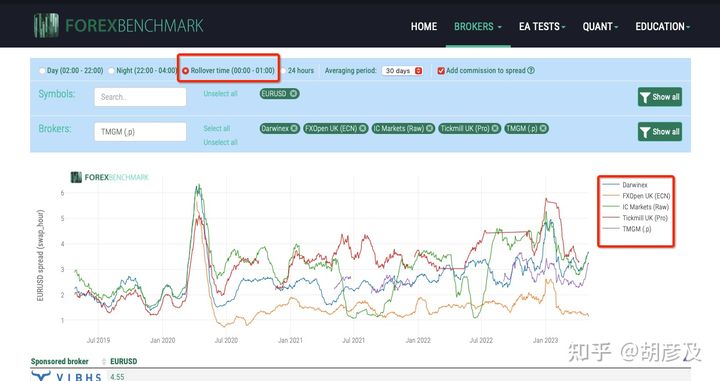The width and height of the screenshot is (720, 381).
Task: Open the Averaging period 30 days dropdown
Action: tap(402, 71)
